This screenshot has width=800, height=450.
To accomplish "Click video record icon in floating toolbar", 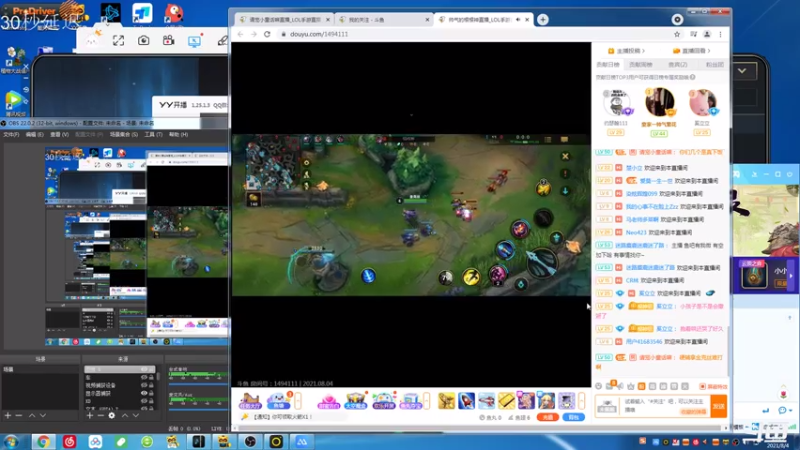I will point(168,40).
